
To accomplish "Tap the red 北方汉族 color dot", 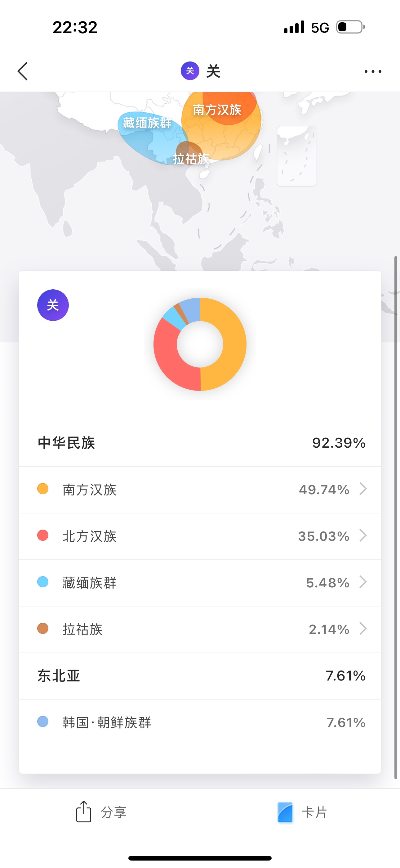I will pos(43,536).
